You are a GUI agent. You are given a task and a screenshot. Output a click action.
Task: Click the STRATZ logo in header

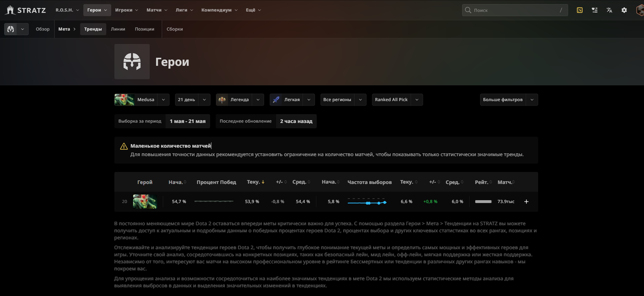click(26, 10)
